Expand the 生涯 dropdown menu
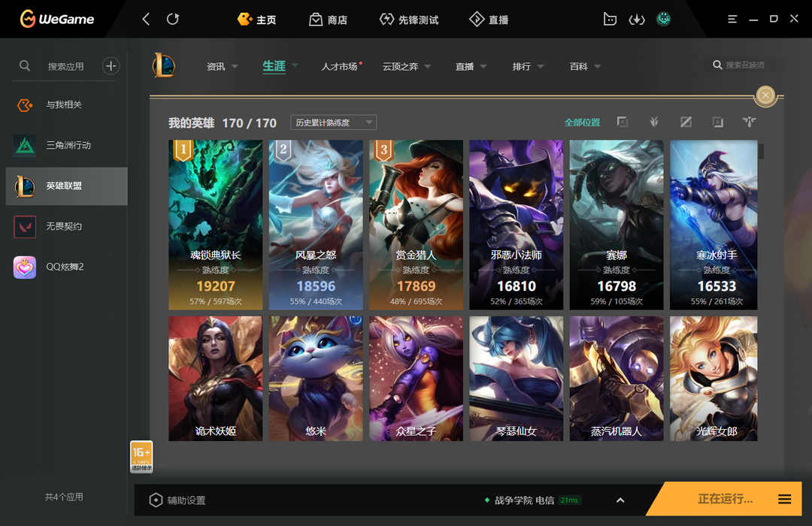812x526 pixels. (x=280, y=66)
